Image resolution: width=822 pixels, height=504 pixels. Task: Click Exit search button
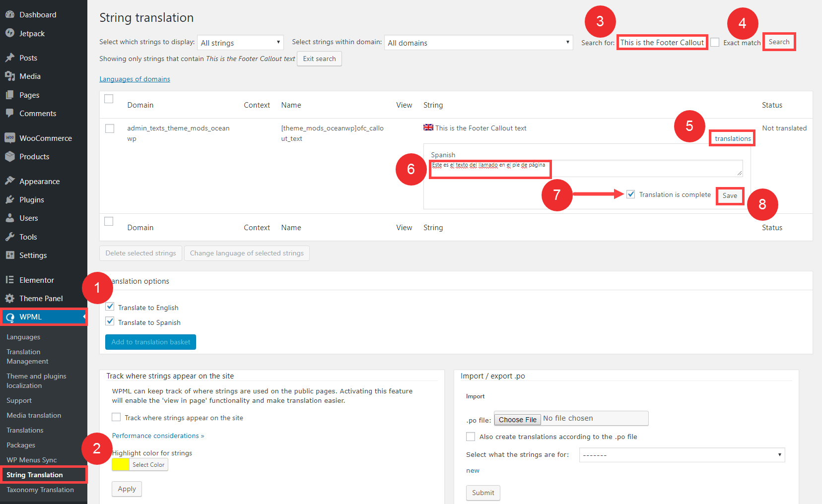point(319,59)
